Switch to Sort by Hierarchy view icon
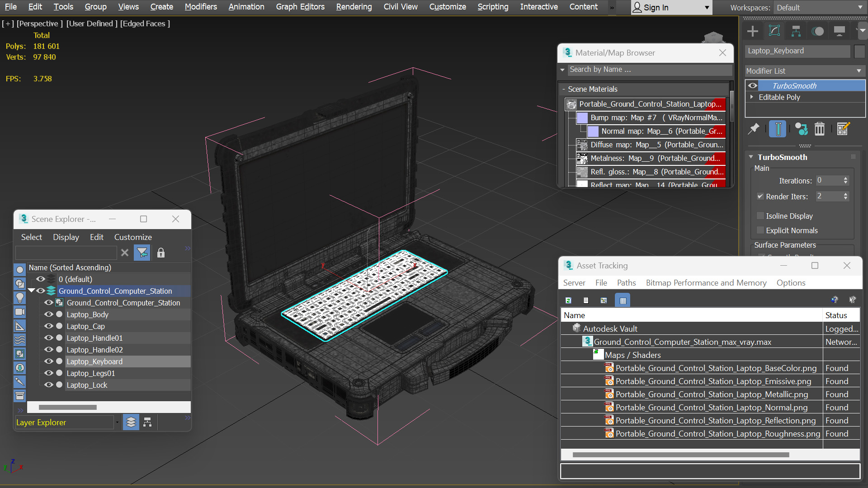 coord(147,422)
